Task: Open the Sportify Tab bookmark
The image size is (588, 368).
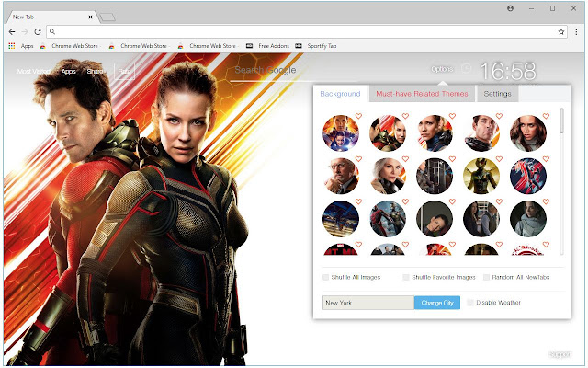Action: click(316, 46)
